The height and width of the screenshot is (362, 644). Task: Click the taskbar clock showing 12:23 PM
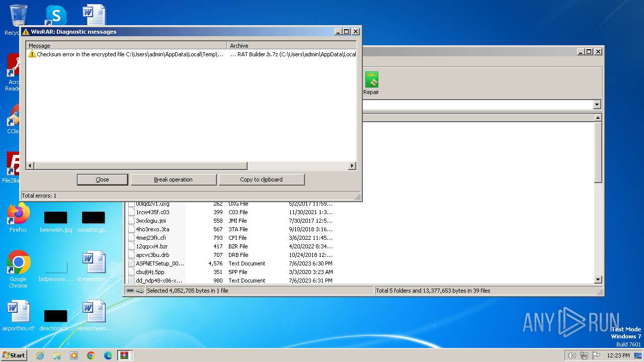click(618, 355)
